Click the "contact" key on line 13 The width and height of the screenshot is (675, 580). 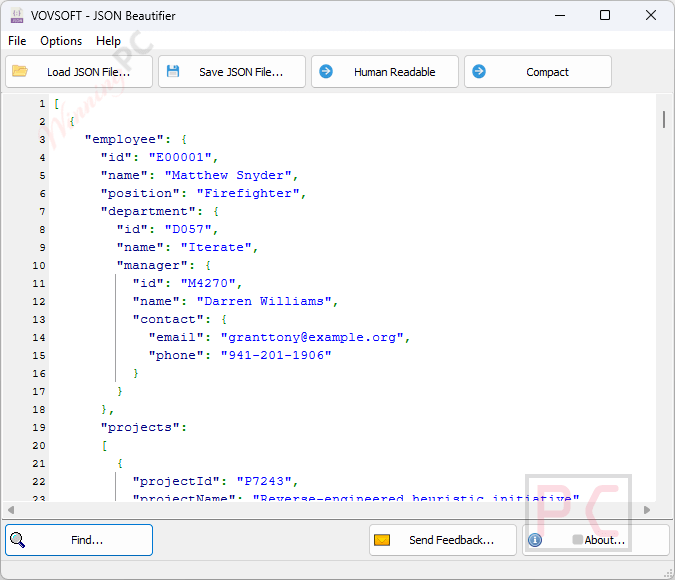[x=168, y=319]
